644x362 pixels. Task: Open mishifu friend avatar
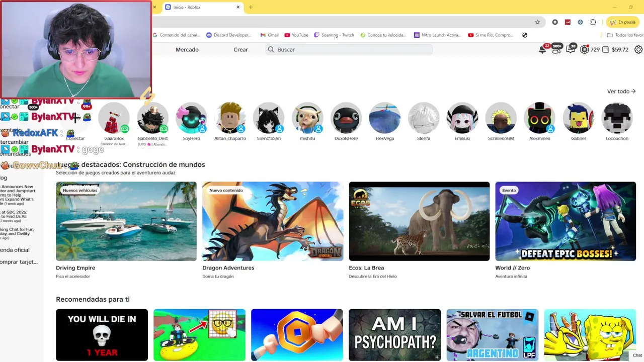point(307,118)
